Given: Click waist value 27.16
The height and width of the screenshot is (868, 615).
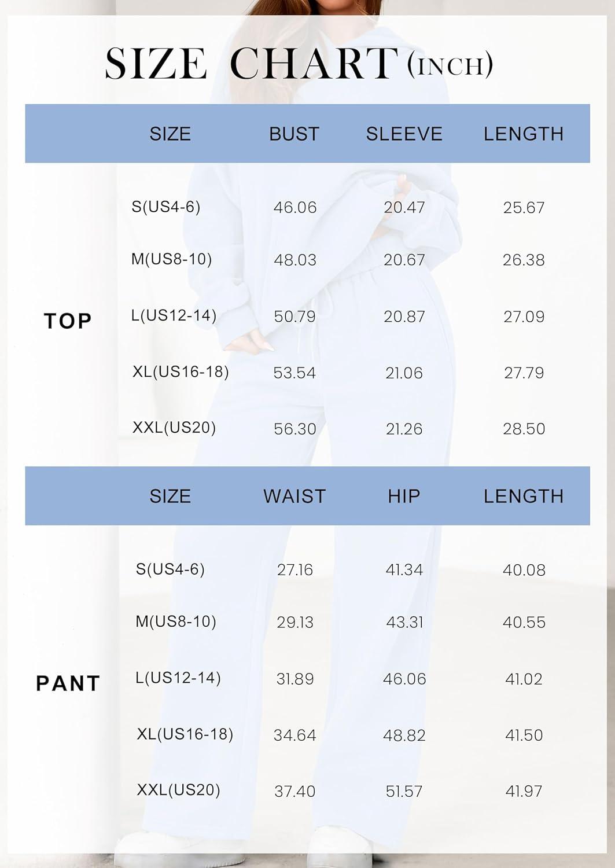Looking at the screenshot, I should pos(294,570).
